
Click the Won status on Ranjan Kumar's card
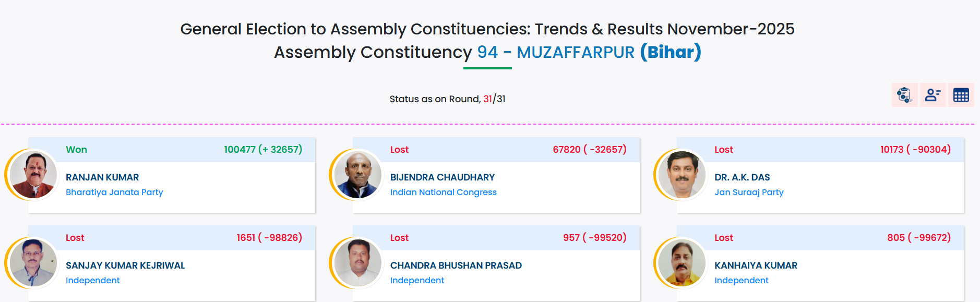[76, 150]
